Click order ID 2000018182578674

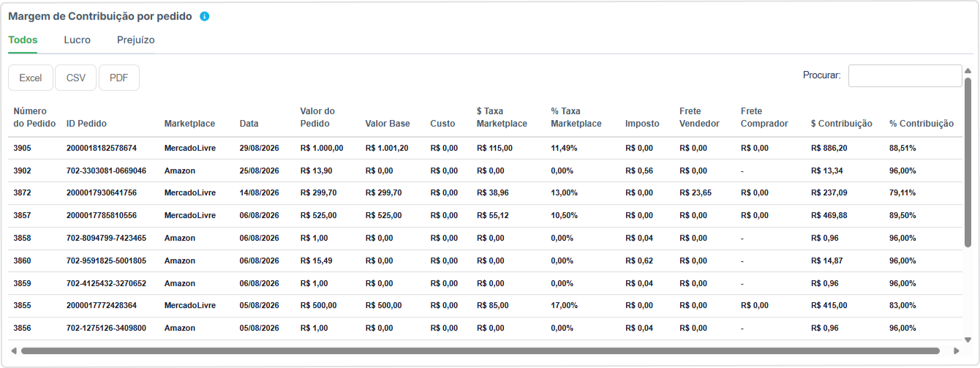click(102, 148)
